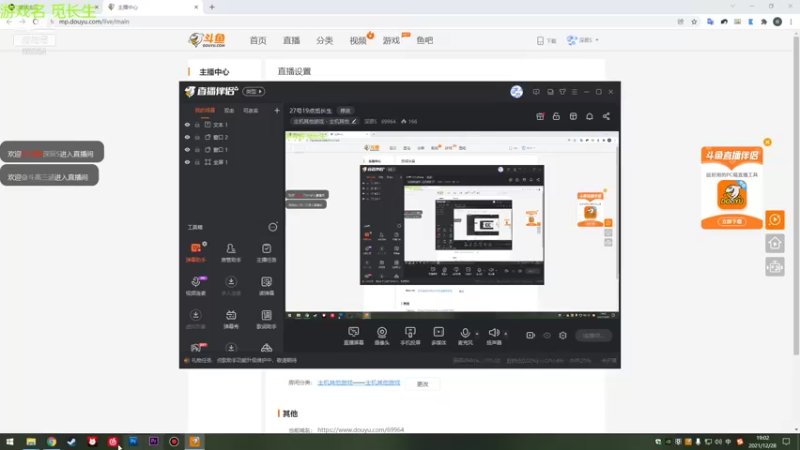Open the 主播任务 tool
Screen dimensions: 800x450
pos(266,253)
